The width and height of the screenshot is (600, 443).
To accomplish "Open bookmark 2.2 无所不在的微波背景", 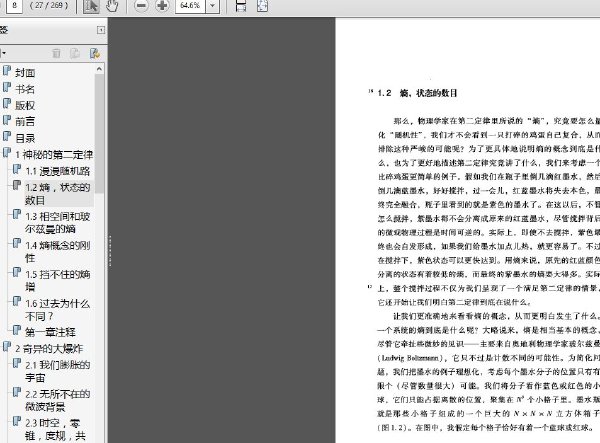I will point(58,400).
